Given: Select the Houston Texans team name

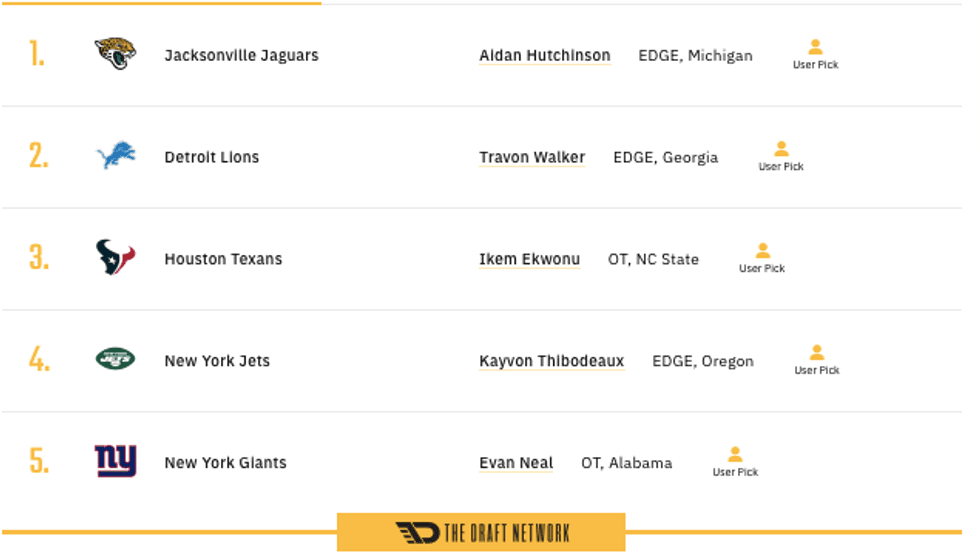Looking at the screenshot, I should tap(223, 260).
